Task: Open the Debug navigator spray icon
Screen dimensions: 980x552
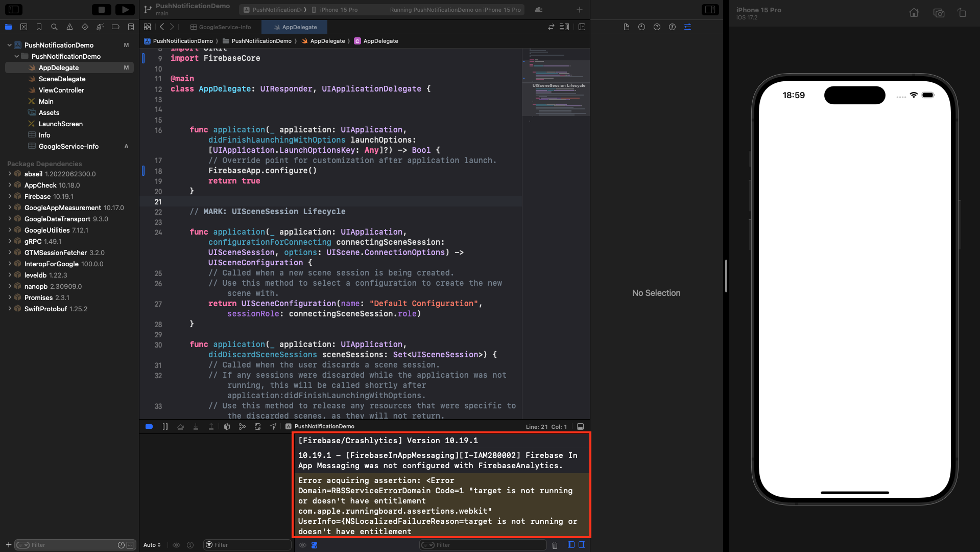Action: [x=100, y=27]
